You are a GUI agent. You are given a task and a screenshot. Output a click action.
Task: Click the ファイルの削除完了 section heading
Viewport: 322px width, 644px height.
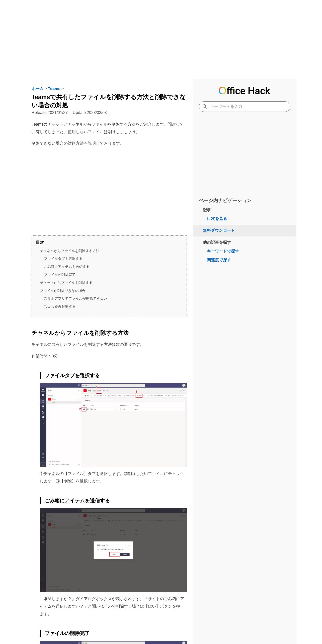click(67, 633)
